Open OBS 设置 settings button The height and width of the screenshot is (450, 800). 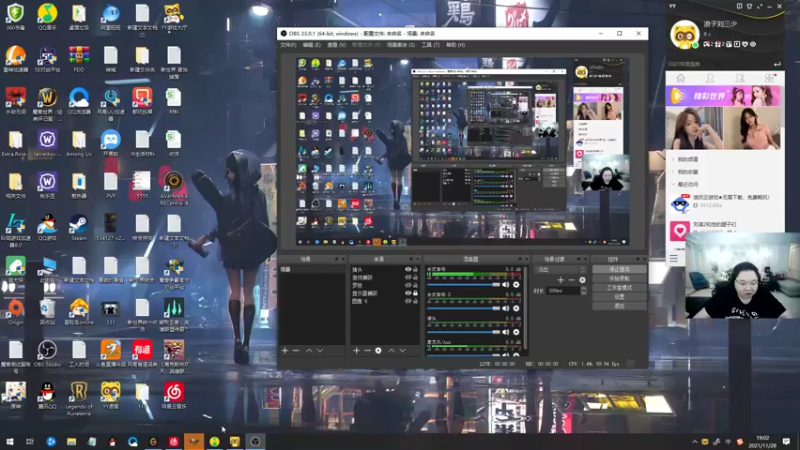(x=619, y=297)
